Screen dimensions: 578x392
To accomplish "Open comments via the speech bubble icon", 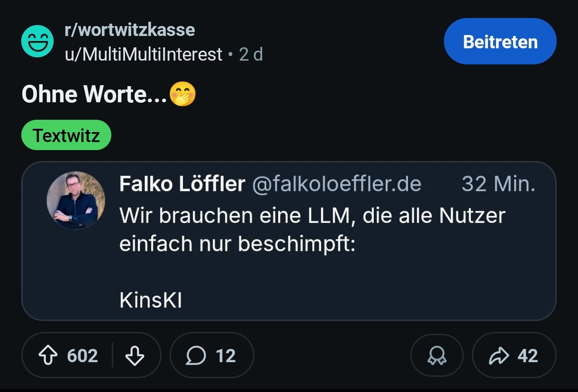I will [x=196, y=356].
